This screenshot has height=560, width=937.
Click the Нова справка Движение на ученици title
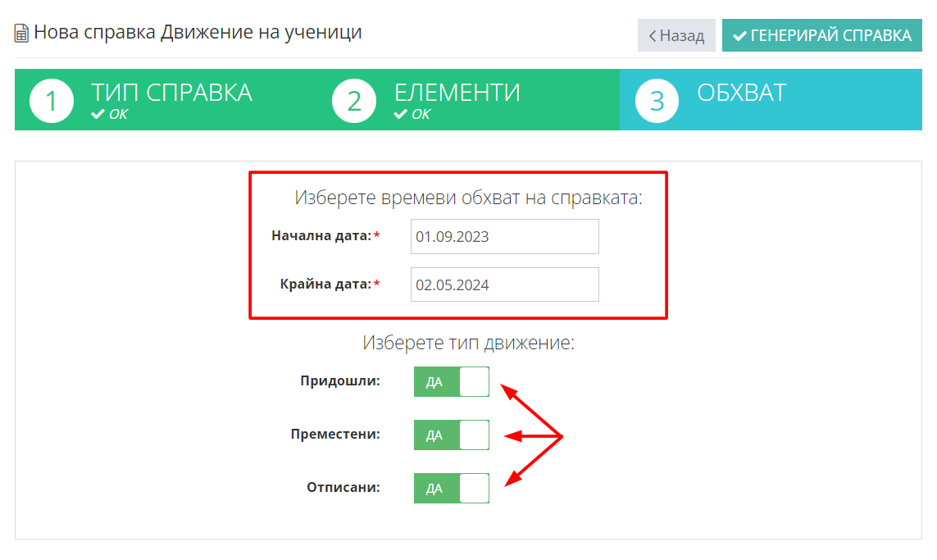[198, 33]
